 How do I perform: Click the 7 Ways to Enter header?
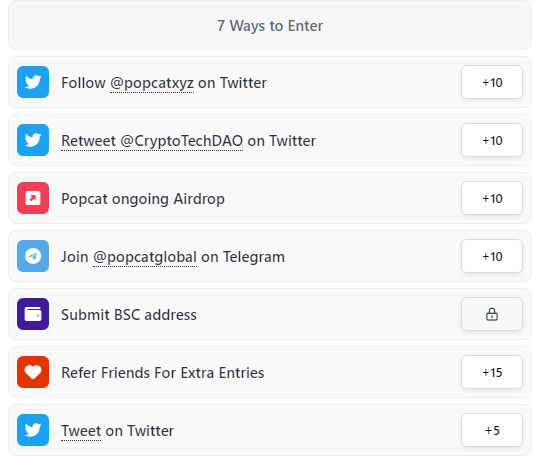click(x=270, y=26)
